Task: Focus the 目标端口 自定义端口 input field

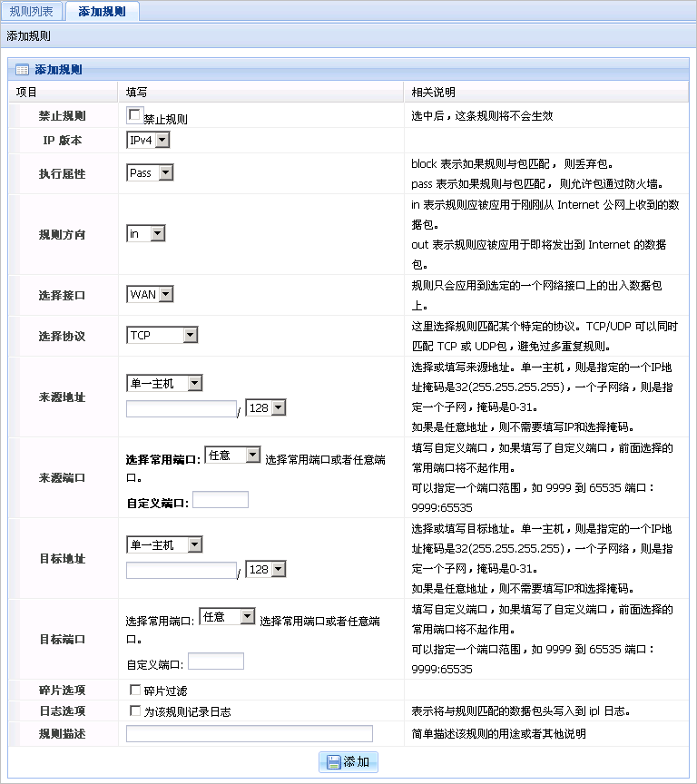Action: 215,661
